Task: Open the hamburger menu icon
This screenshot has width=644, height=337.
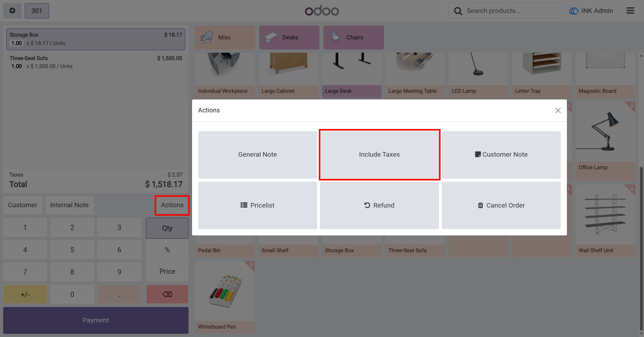Action: (630, 11)
